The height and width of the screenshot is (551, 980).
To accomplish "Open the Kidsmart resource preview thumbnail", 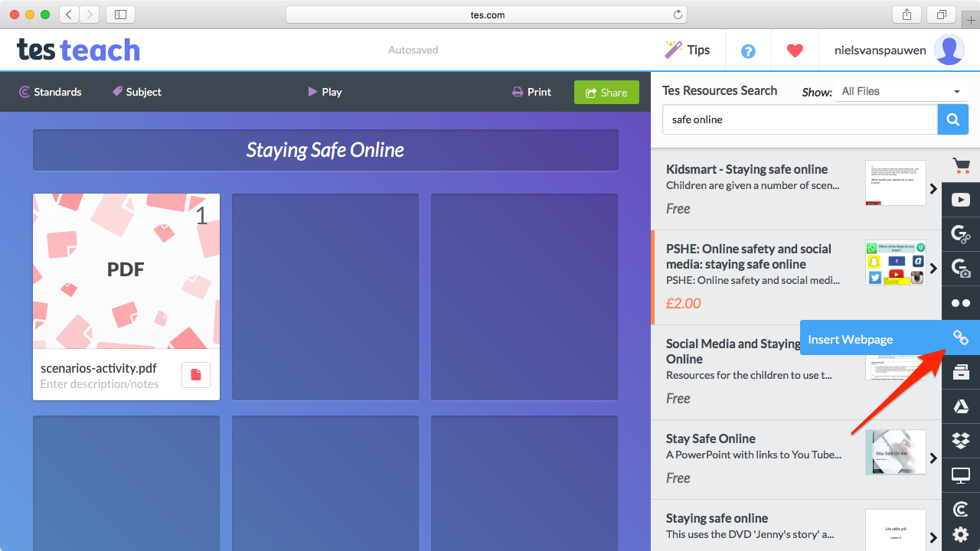I will point(896,182).
